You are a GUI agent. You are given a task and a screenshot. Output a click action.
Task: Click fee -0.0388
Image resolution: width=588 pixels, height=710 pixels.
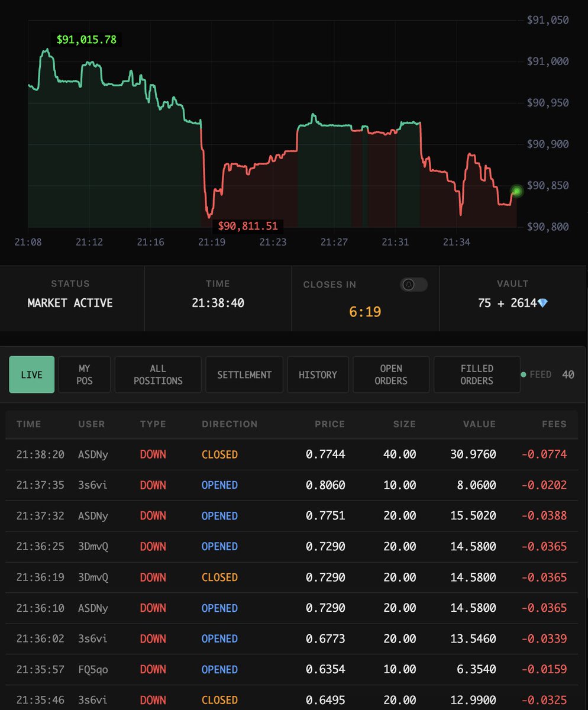(x=544, y=516)
